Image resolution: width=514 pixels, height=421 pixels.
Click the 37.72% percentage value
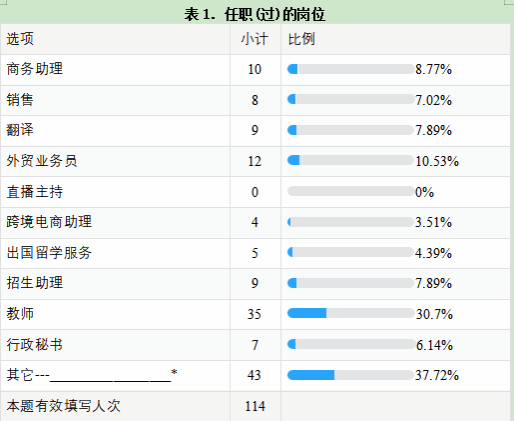[x=437, y=375]
